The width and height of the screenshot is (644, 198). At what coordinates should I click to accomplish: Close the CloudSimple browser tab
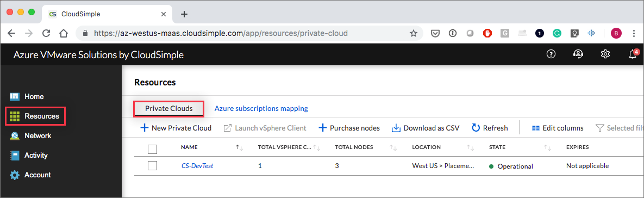[164, 14]
